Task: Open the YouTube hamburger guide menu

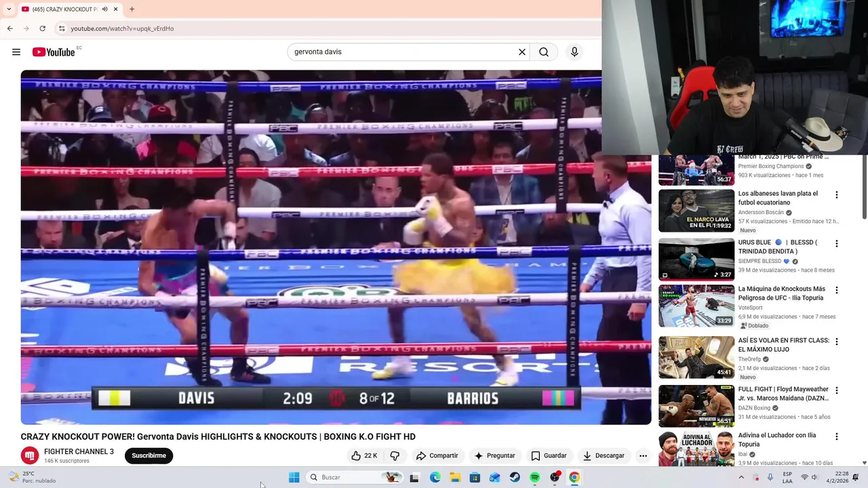Action: click(16, 52)
